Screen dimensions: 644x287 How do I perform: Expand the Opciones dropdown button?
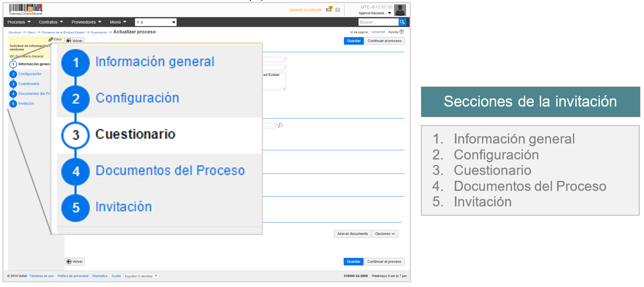click(x=385, y=234)
